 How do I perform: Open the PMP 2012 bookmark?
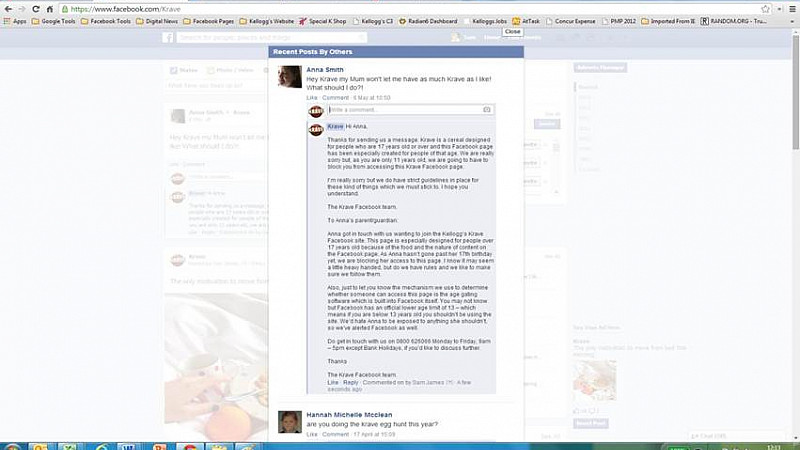pos(619,21)
